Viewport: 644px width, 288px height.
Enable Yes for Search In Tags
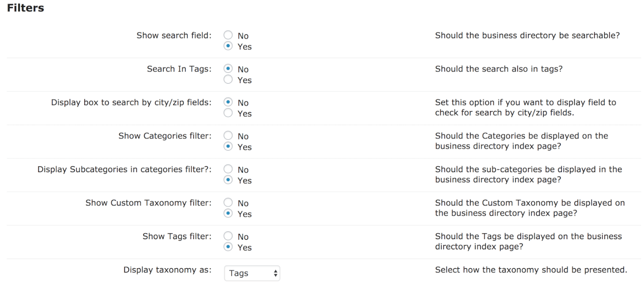(x=228, y=80)
